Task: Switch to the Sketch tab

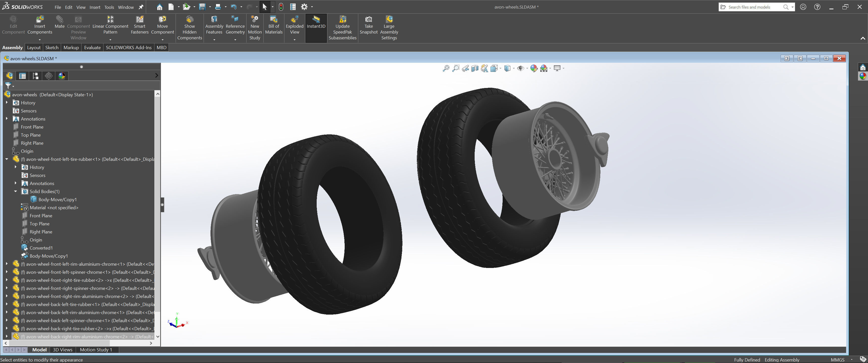Action: tap(52, 47)
